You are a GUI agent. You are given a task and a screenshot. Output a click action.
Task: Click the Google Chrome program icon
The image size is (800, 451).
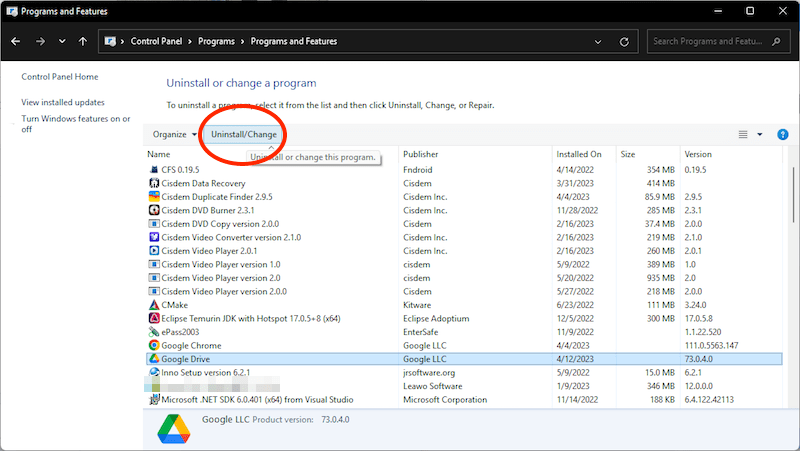[154, 345]
